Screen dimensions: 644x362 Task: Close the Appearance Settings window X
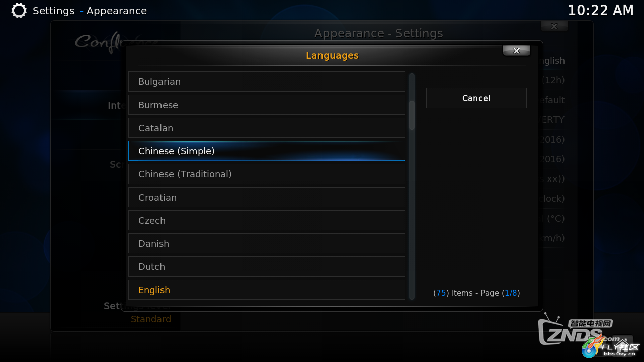click(x=554, y=26)
